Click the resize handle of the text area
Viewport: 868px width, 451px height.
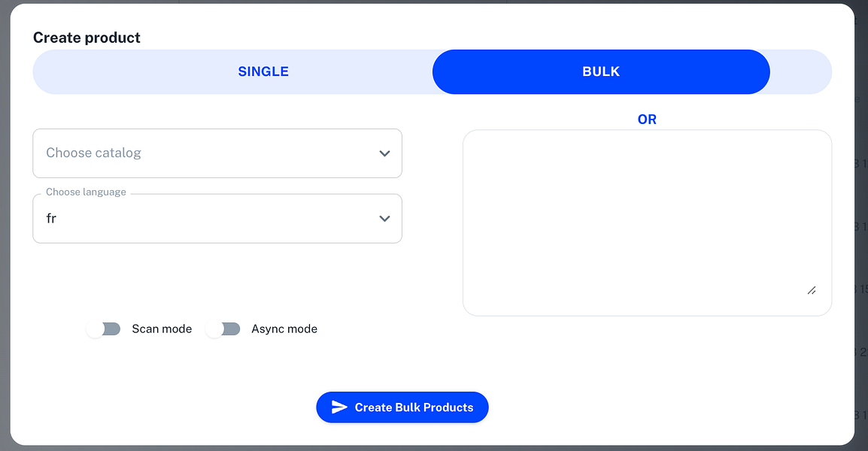(x=812, y=291)
